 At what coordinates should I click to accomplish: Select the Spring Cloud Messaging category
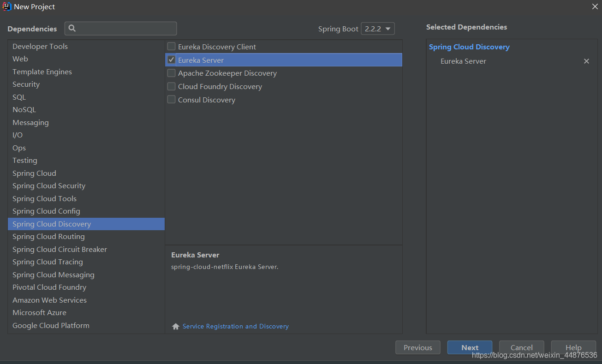[86, 274]
